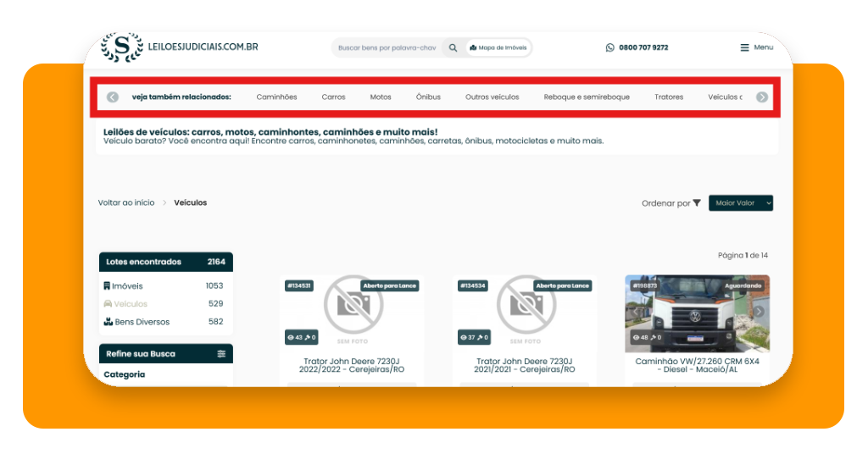Viewport: 868px width, 454px height.
Task: Open lot #134531 no-photo thumbnail
Action: click(353, 313)
